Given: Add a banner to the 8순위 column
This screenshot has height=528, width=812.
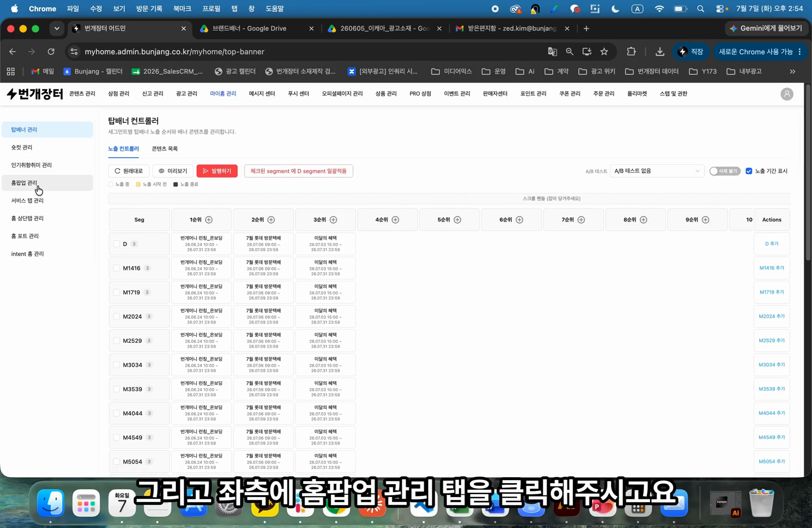Looking at the screenshot, I should click(x=643, y=220).
